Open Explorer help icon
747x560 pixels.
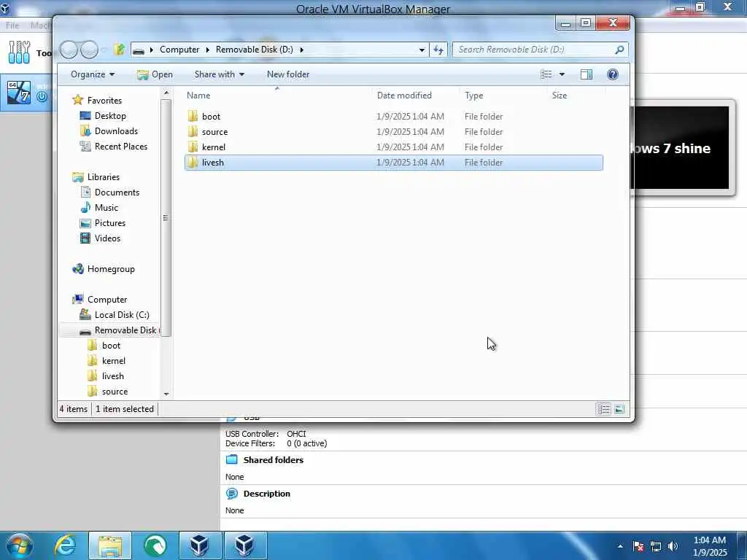613,74
